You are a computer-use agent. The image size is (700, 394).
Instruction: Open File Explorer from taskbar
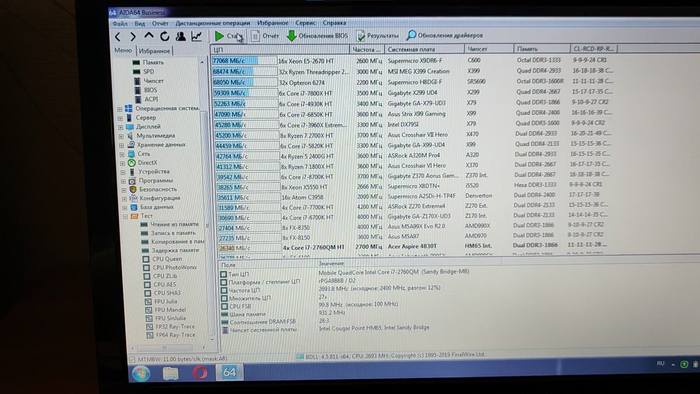pos(170,373)
